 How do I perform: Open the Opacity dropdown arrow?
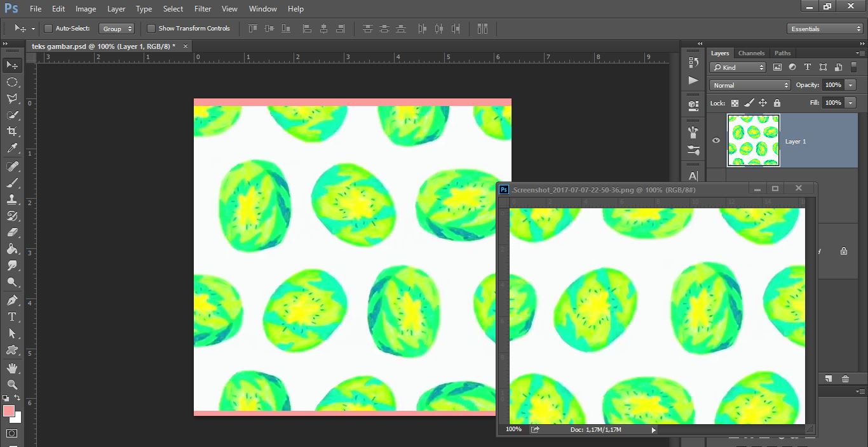pos(850,84)
